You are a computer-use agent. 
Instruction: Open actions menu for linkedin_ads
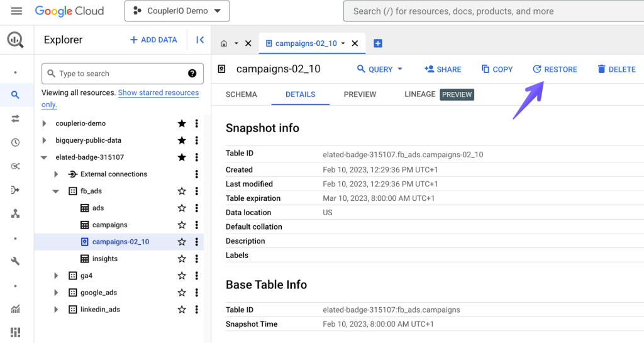tap(197, 309)
